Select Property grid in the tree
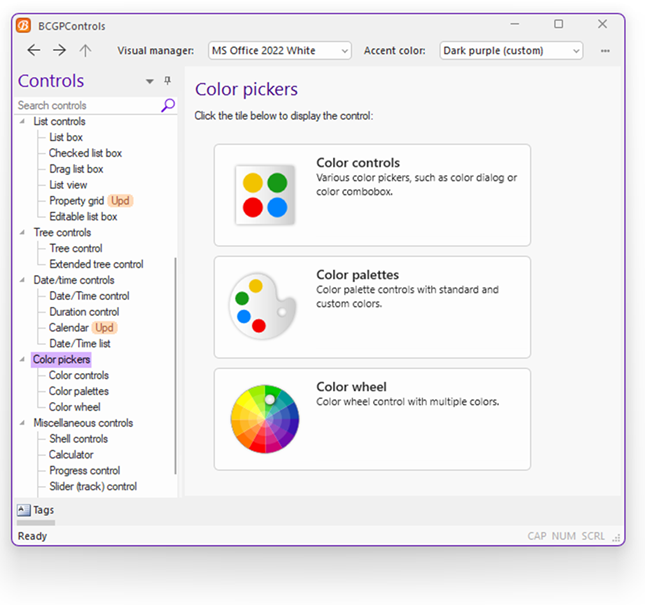 pyautogui.click(x=76, y=201)
